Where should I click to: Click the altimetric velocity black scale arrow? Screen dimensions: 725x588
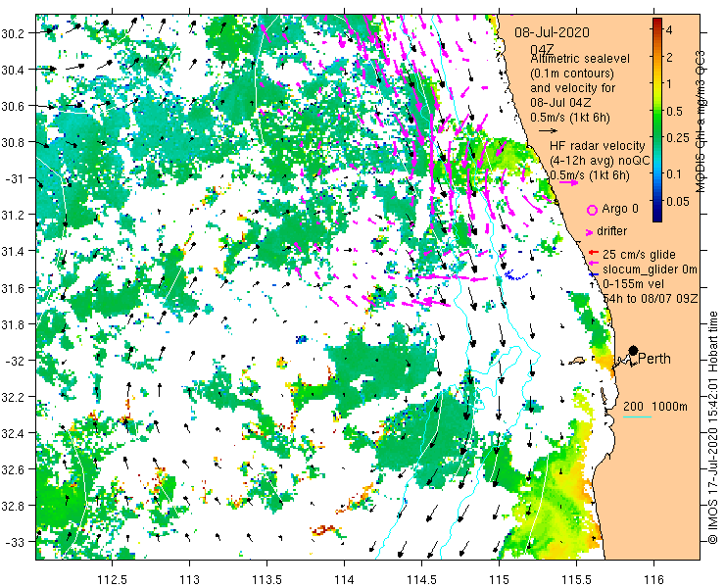tap(549, 131)
